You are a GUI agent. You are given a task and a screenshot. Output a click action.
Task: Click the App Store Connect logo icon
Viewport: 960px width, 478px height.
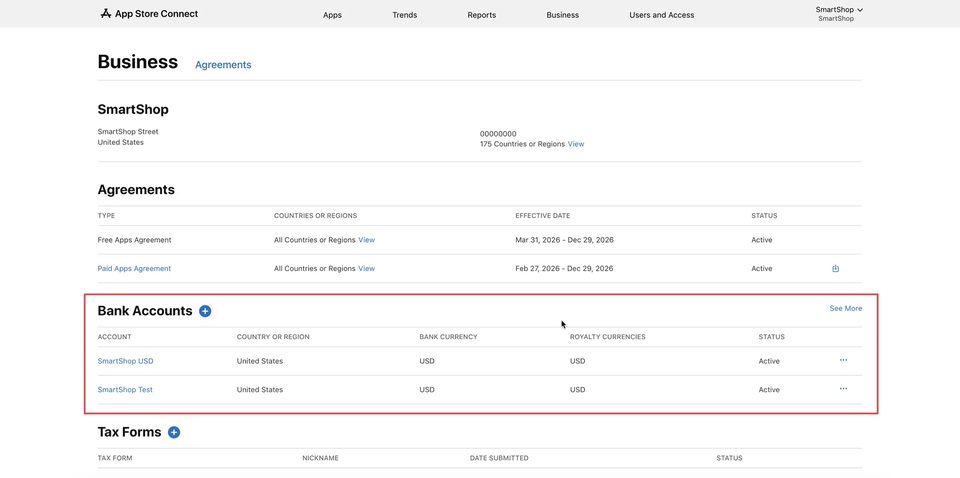coord(106,13)
